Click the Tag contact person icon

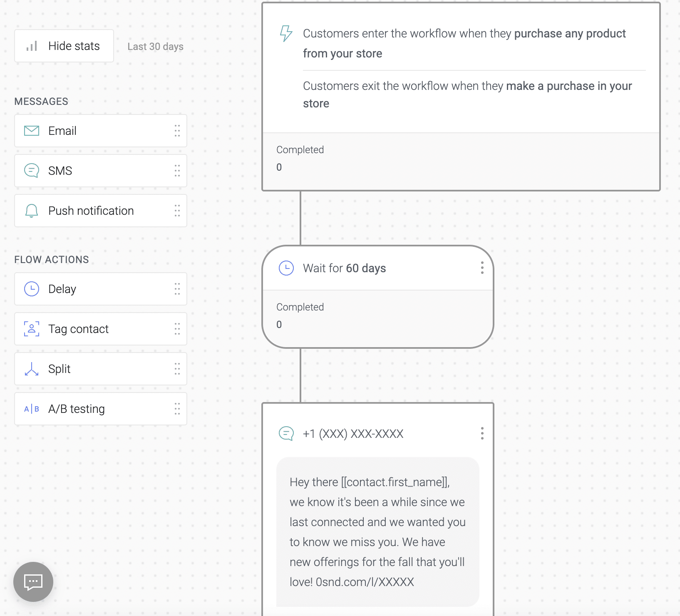point(32,329)
